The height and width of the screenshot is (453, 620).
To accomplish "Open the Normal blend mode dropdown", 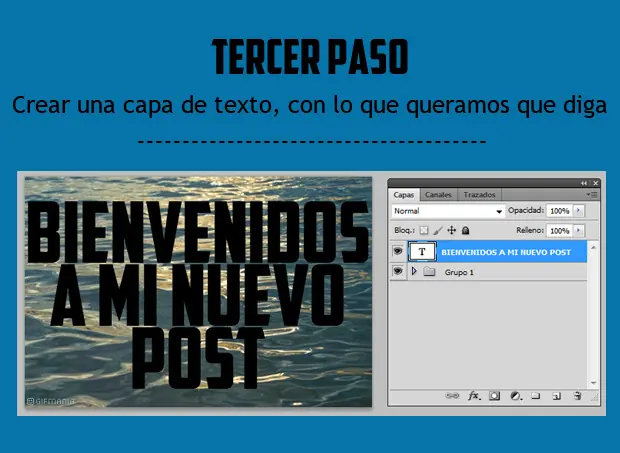I will [448, 211].
